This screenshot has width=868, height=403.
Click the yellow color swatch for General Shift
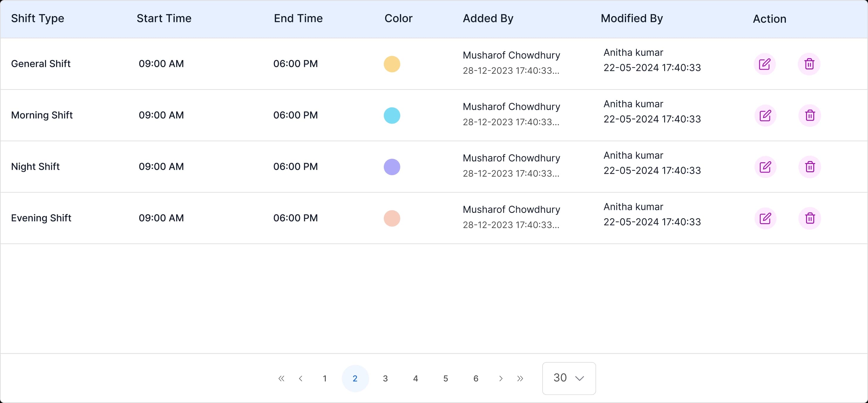[x=391, y=64]
